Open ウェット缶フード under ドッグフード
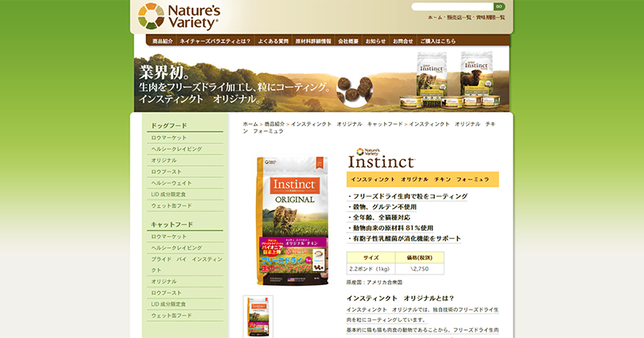Image resolution: width=644 pixels, height=338 pixels. coord(171,206)
